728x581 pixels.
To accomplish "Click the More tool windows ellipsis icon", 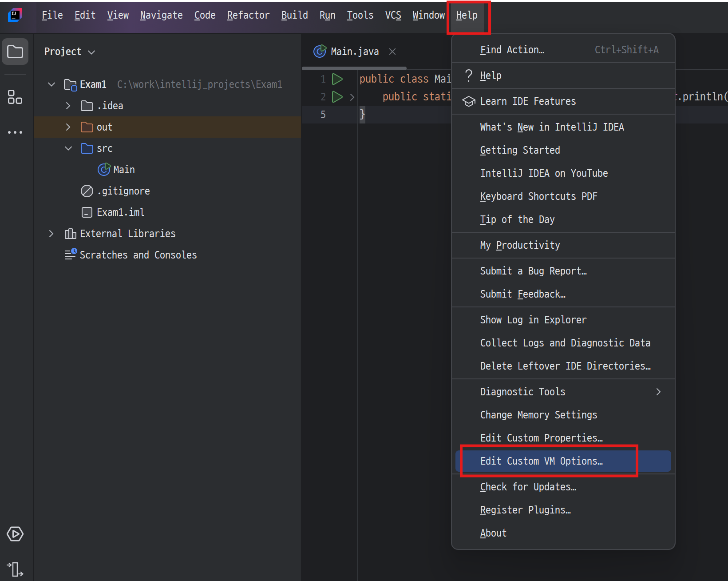I will 15,132.
